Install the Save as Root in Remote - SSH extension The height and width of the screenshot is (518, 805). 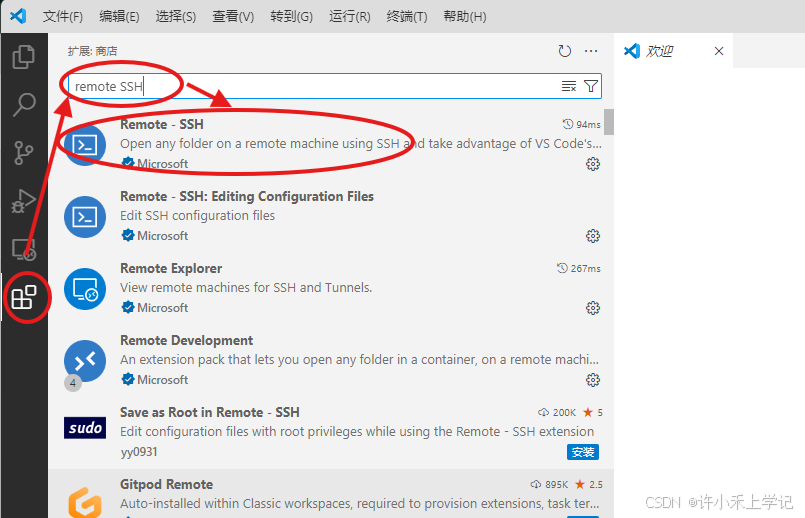click(x=583, y=452)
